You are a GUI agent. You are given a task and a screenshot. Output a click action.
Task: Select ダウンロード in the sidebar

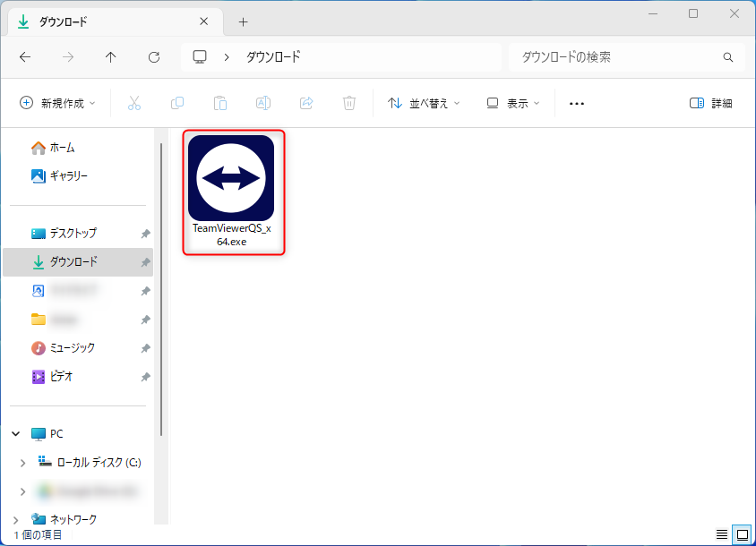tap(78, 262)
